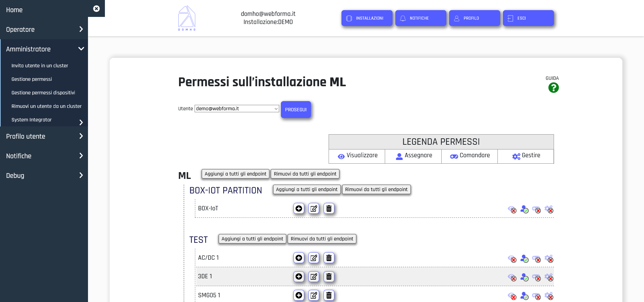Select Invita utente in un cluster

click(x=40, y=66)
